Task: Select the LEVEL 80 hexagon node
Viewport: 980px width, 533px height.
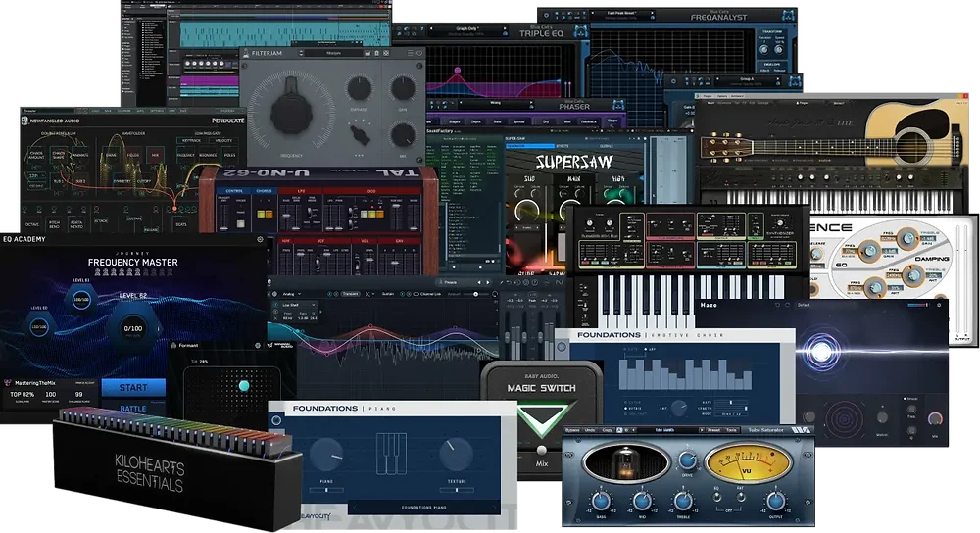Action: pyautogui.click(x=39, y=327)
